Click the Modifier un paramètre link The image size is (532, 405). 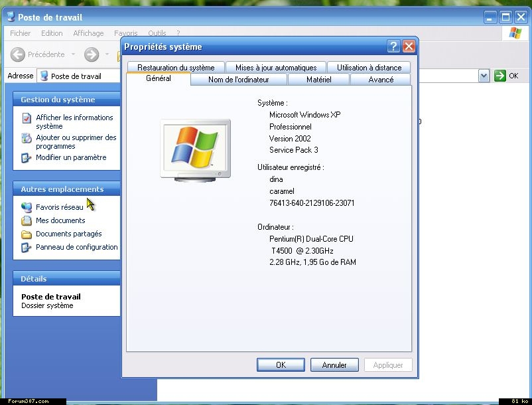coord(71,157)
